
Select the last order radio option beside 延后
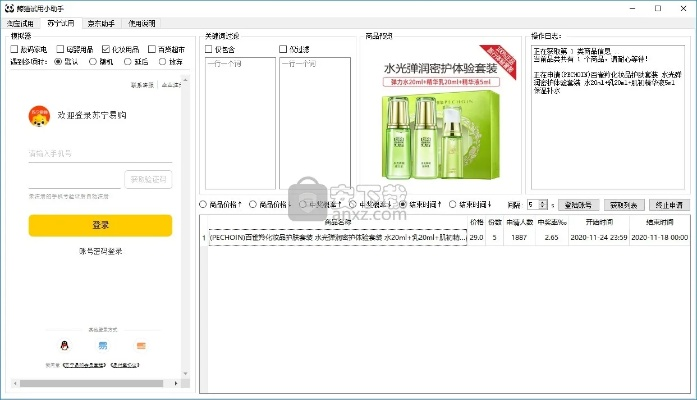pyautogui.click(x=162, y=61)
